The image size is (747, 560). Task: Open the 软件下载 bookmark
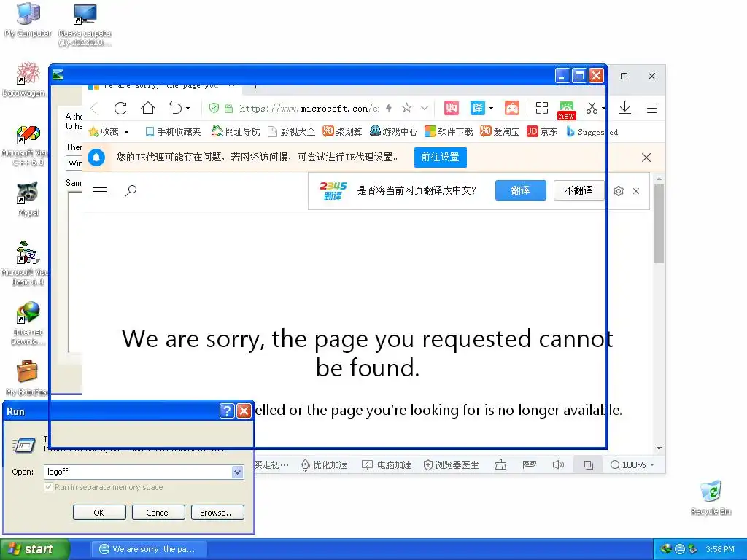click(449, 131)
